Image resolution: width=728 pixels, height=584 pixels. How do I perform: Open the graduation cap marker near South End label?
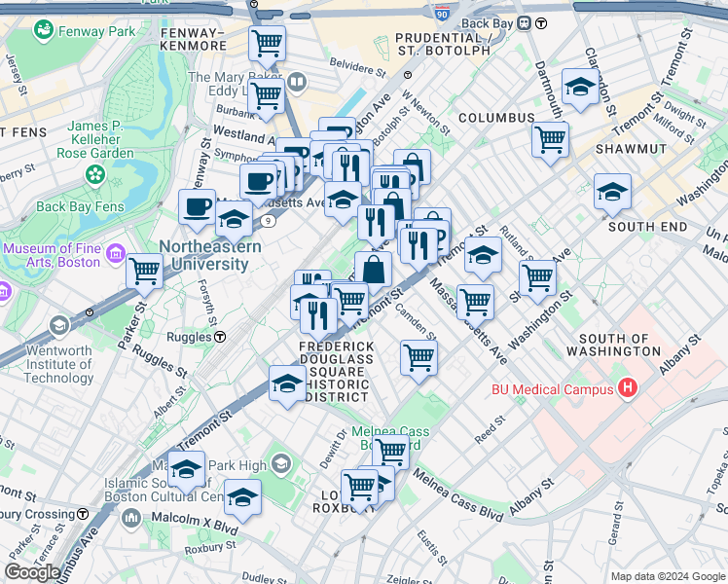tap(612, 193)
